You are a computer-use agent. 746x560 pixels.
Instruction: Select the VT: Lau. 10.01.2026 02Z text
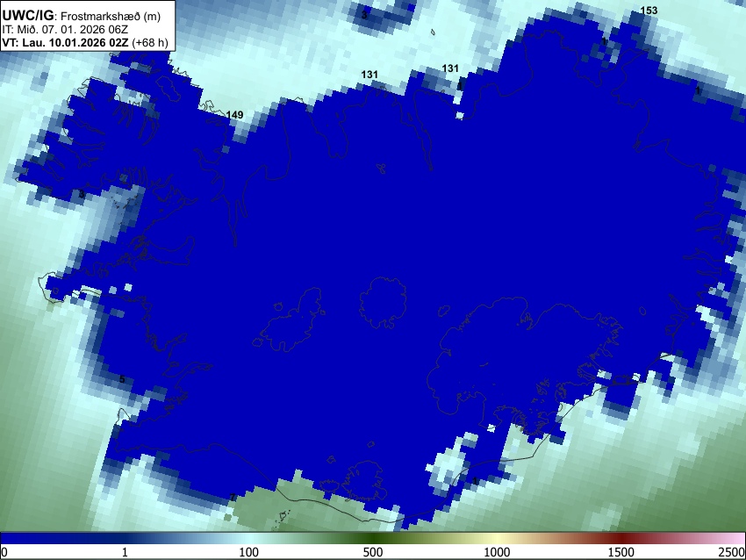[65, 42]
